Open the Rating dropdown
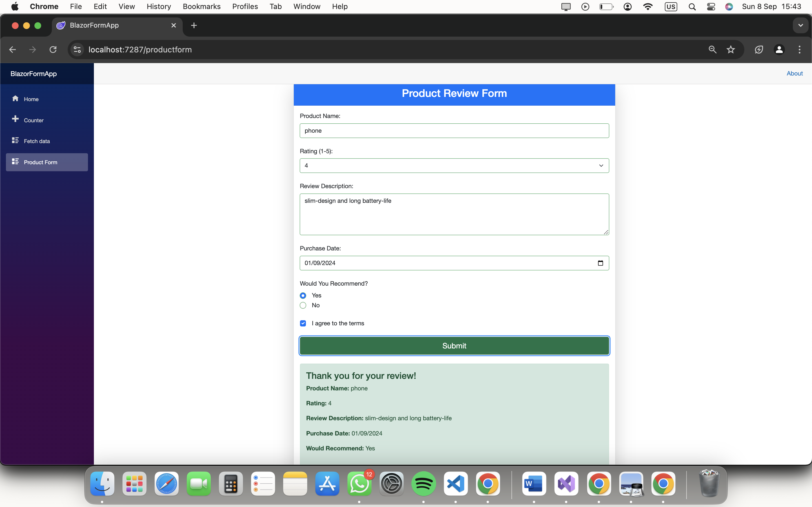Image resolution: width=812 pixels, height=507 pixels. [454, 166]
